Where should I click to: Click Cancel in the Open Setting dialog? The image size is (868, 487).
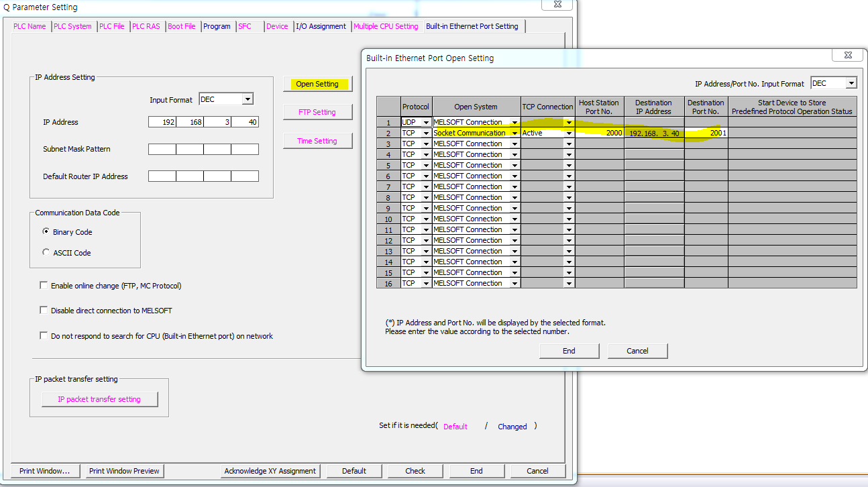pyautogui.click(x=637, y=351)
